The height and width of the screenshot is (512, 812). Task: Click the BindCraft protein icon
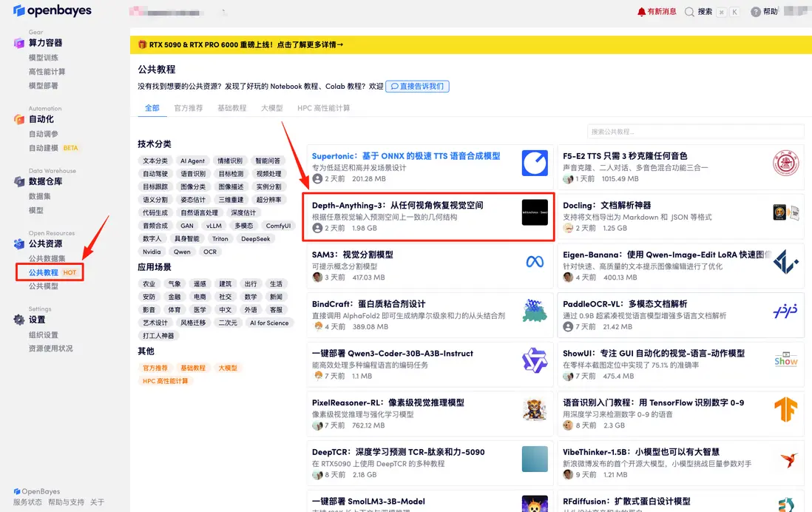(x=535, y=311)
